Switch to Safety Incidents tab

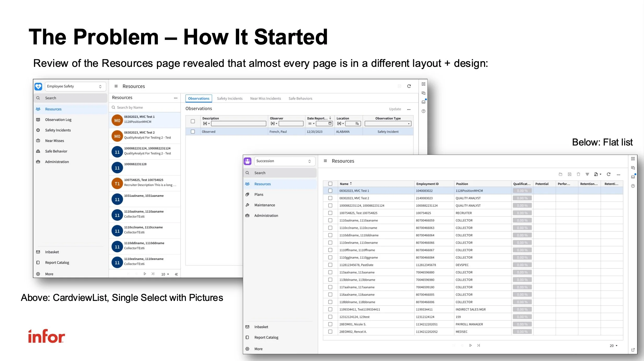pyautogui.click(x=229, y=98)
